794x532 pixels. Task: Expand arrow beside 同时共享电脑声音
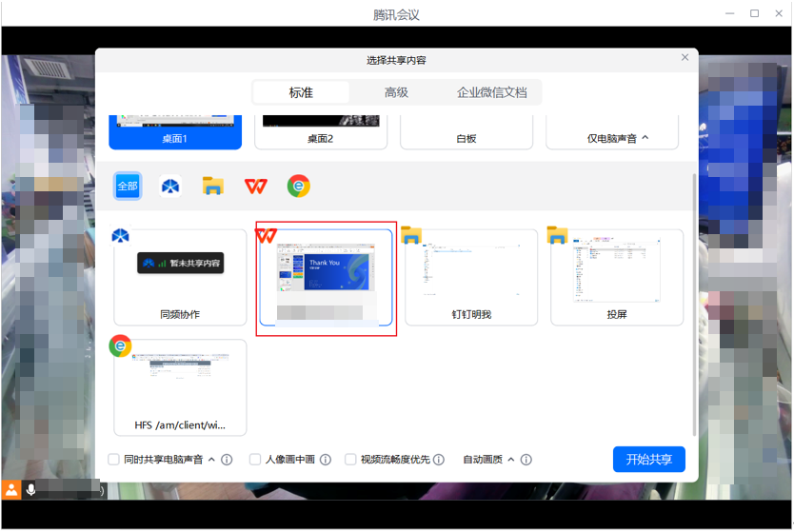211,460
